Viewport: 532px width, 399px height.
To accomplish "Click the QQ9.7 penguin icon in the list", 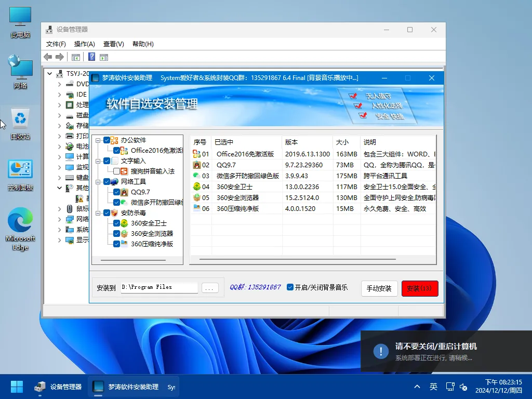I will point(196,165).
